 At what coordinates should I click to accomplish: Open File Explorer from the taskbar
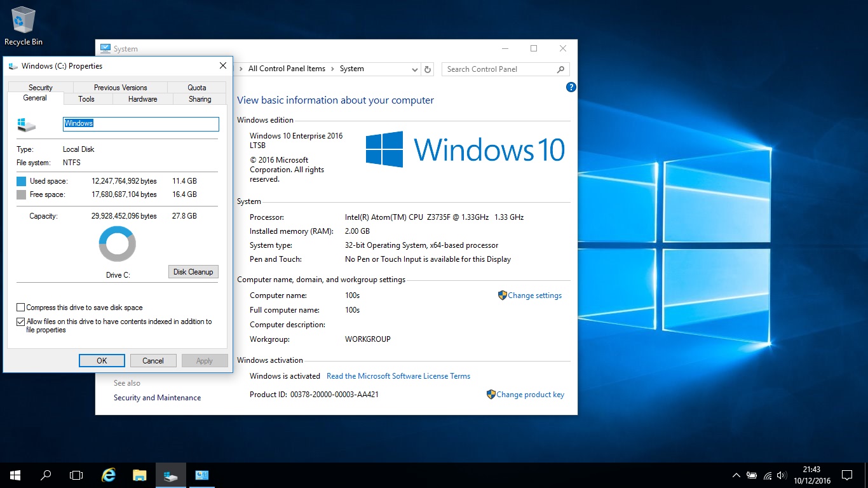[140, 475]
